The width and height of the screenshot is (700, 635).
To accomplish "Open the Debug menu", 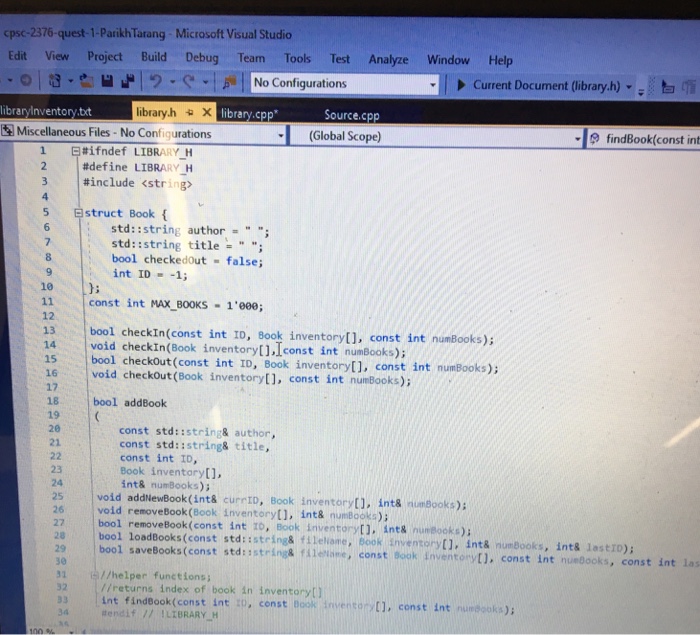I will tap(202, 58).
